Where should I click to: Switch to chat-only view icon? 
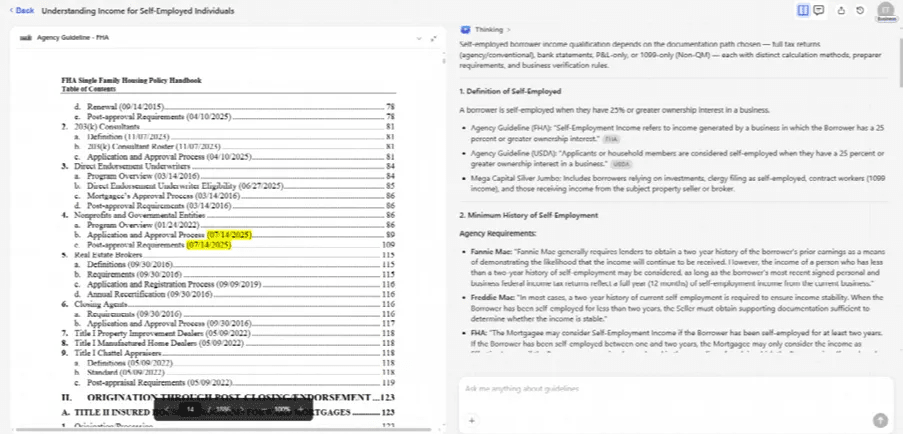pyautogui.click(x=819, y=10)
